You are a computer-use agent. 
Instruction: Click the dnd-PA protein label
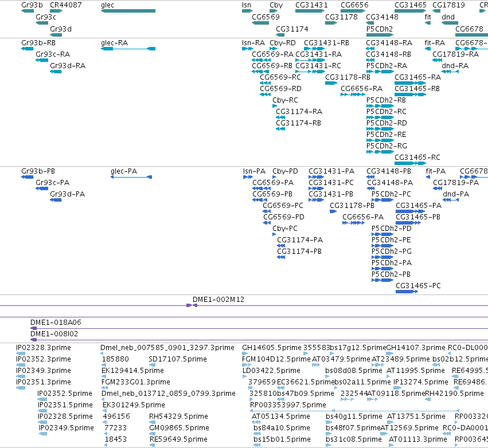coord(456,194)
